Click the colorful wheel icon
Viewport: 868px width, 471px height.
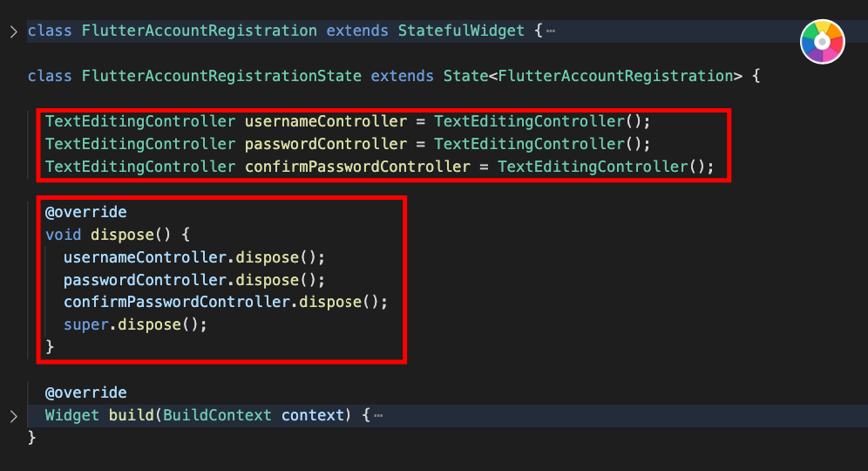click(x=822, y=41)
